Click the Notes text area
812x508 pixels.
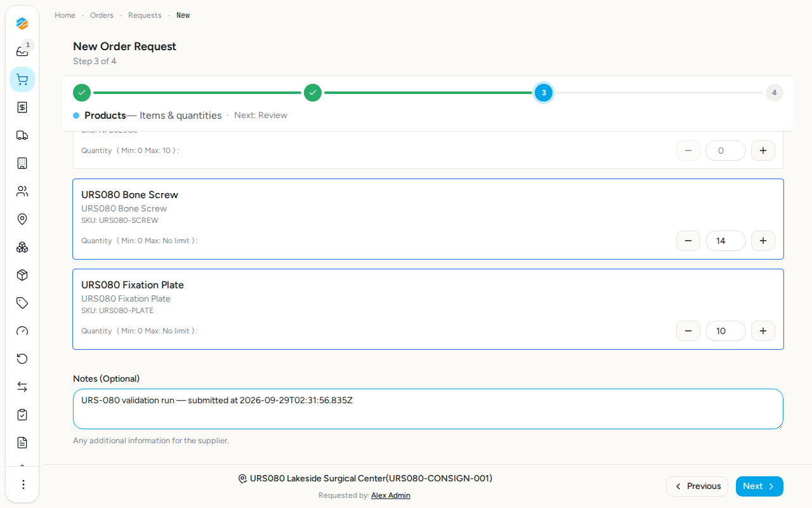point(428,409)
